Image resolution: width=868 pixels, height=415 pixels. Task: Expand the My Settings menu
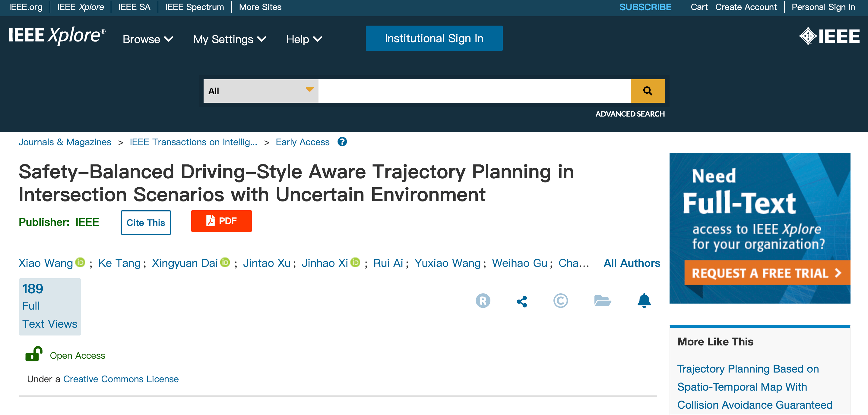pos(230,39)
